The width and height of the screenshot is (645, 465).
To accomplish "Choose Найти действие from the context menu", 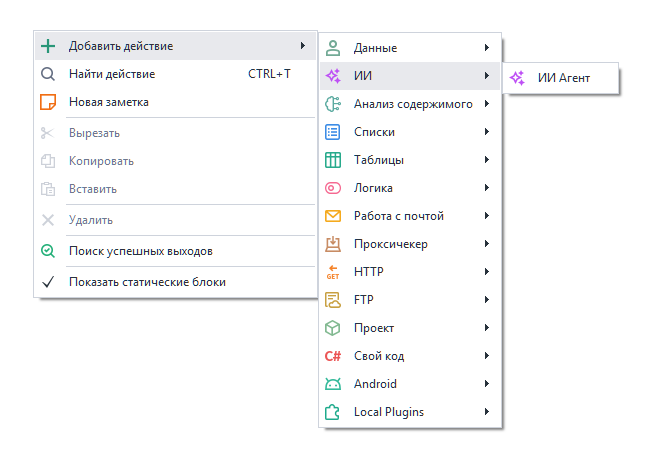I will coord(175,74).
